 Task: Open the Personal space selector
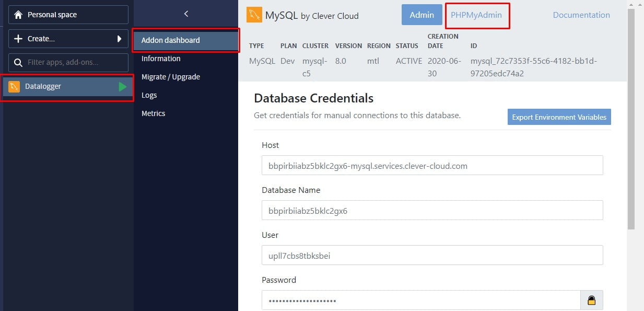[x=68, y=15]
